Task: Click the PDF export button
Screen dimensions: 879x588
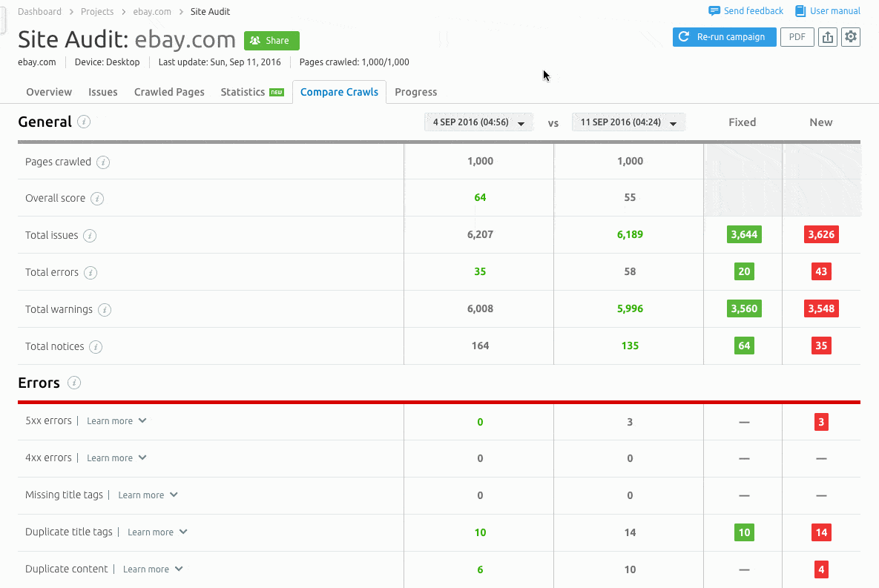Action: pyautogui.click(x=797, y=37)
